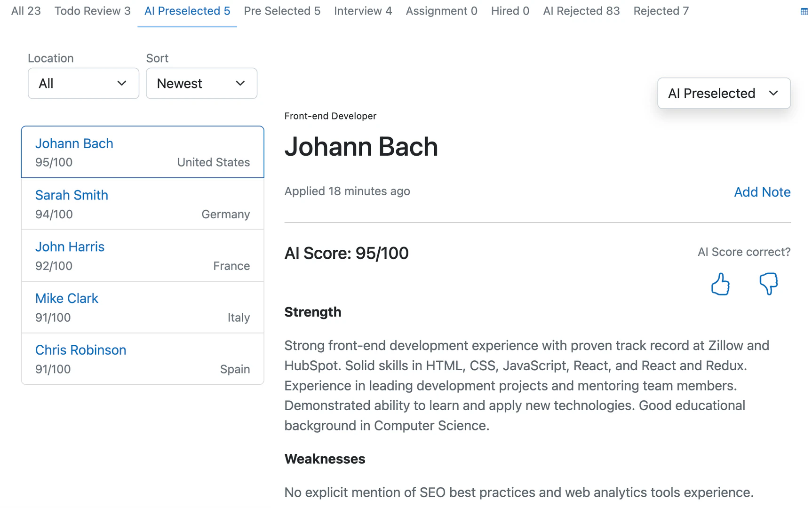Switch to the Pre Selected 5 tab
The height and width of the screenshot is (508, 812).
282,11
